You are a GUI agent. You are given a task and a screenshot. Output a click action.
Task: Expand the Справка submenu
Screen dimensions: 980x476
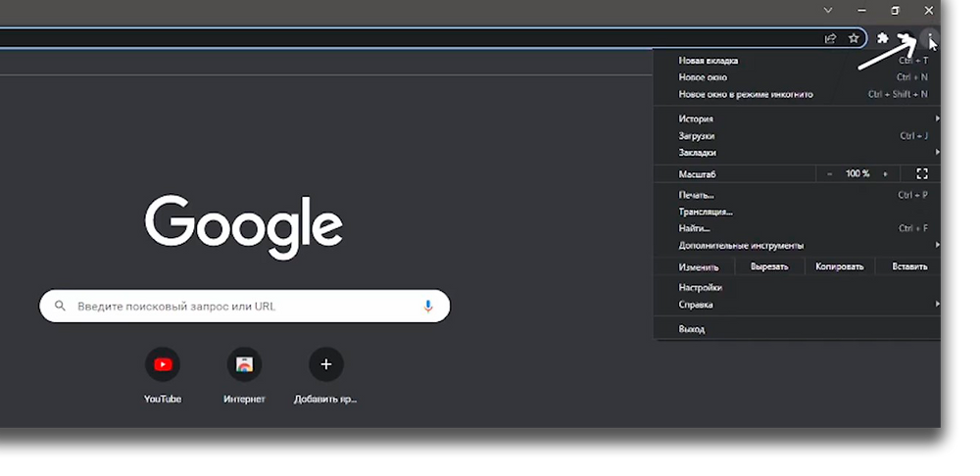[797, 305]
